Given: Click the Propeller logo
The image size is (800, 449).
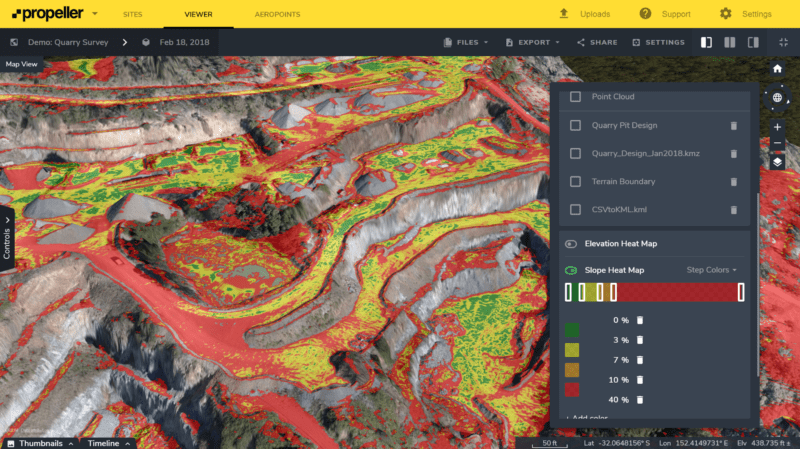Looking at the screenshot, I should click(47, 14).
